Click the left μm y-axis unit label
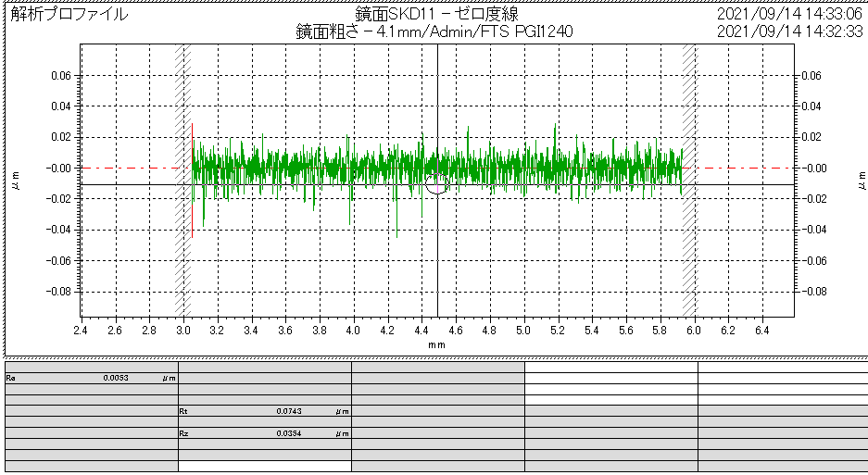This screenshot has width=868, height=475. (15, 181)
